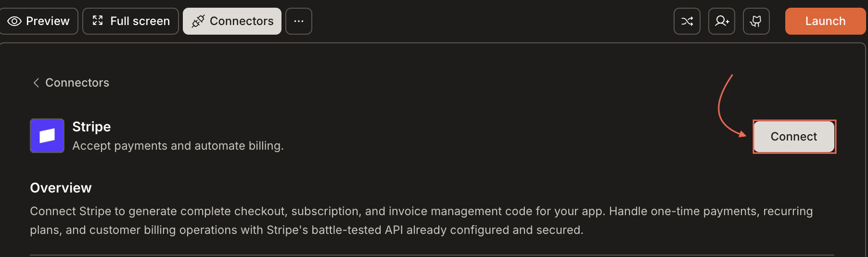Select the Connectors tab label
868x257 pixels.
pos(242,21)
